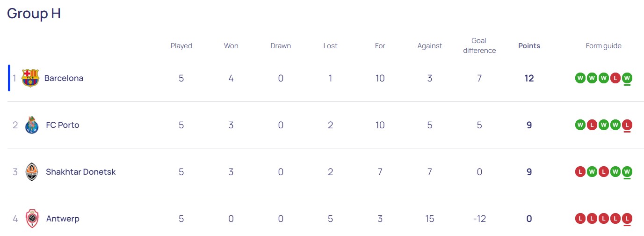Click the Shakhtar Donetsk club crest
644x236 pixels.
[31, 172]
